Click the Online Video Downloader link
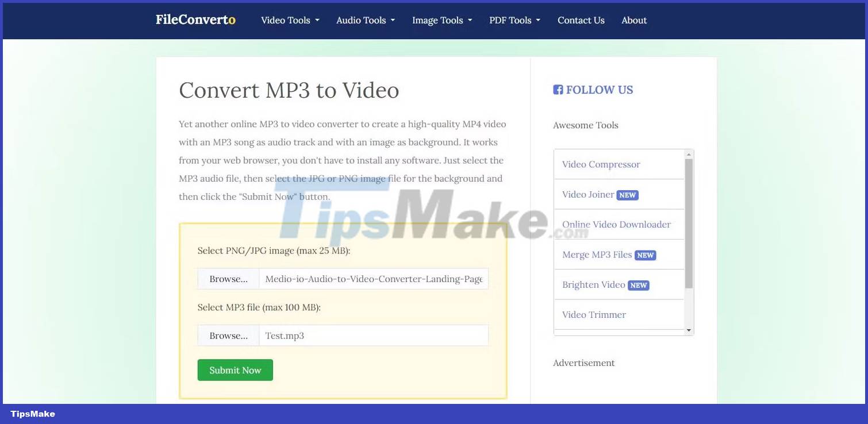 pos(616,224)
